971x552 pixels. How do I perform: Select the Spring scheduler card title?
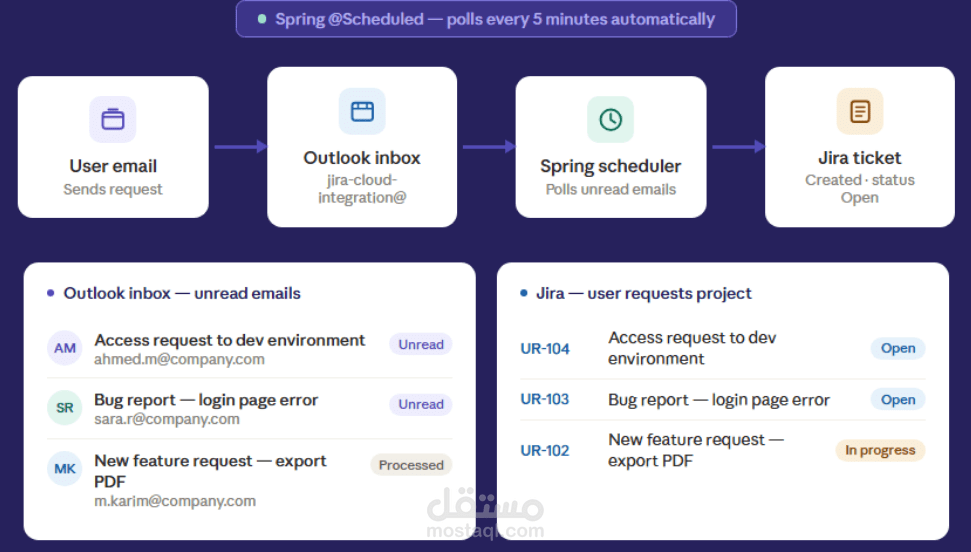tap(611, 166)
